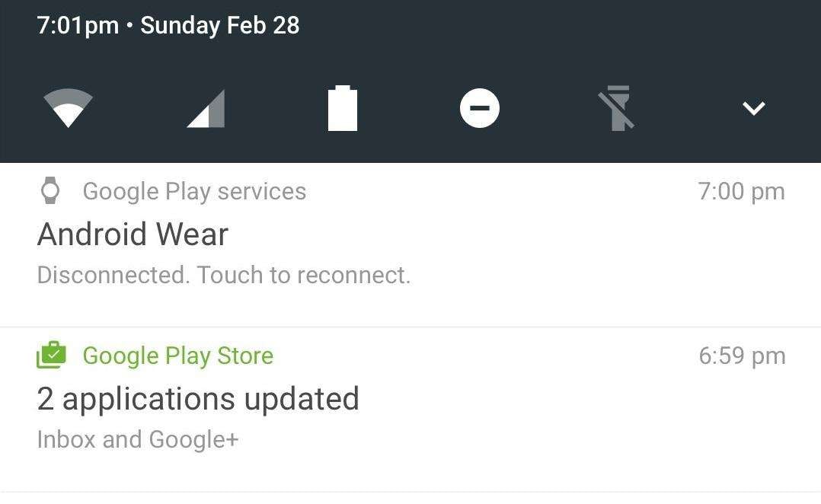Tap the Inbox and Google+ text
Screen dimensions: 821x504
[137, 439]
